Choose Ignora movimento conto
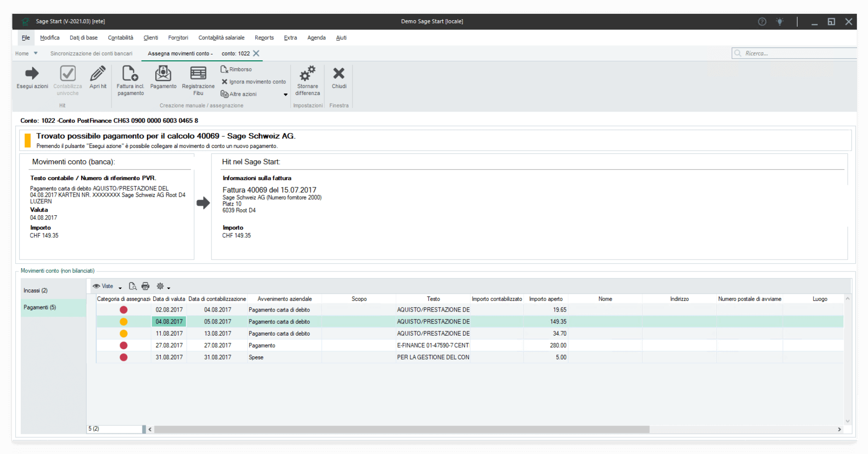This screenshot has height=454, width=868. tap(253, 82)
